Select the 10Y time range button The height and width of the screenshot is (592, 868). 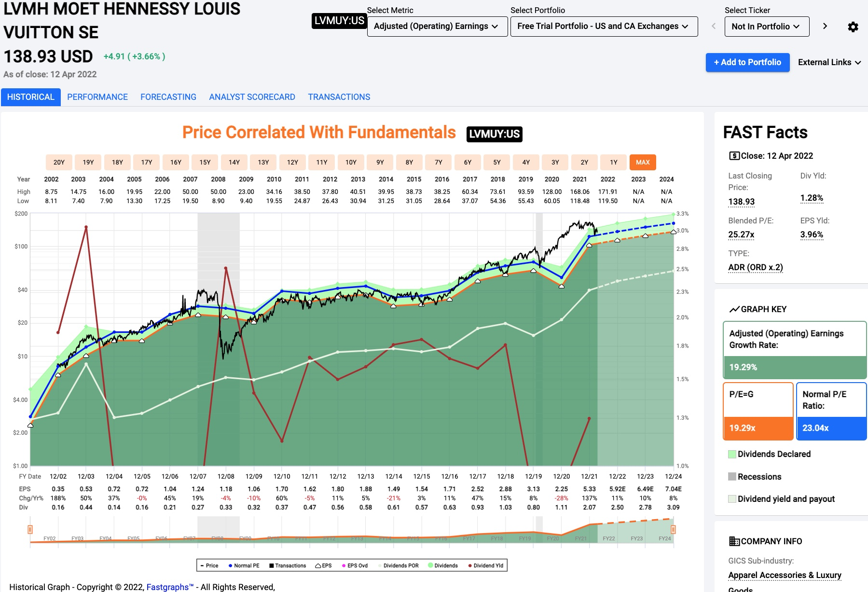coord(351,162)
